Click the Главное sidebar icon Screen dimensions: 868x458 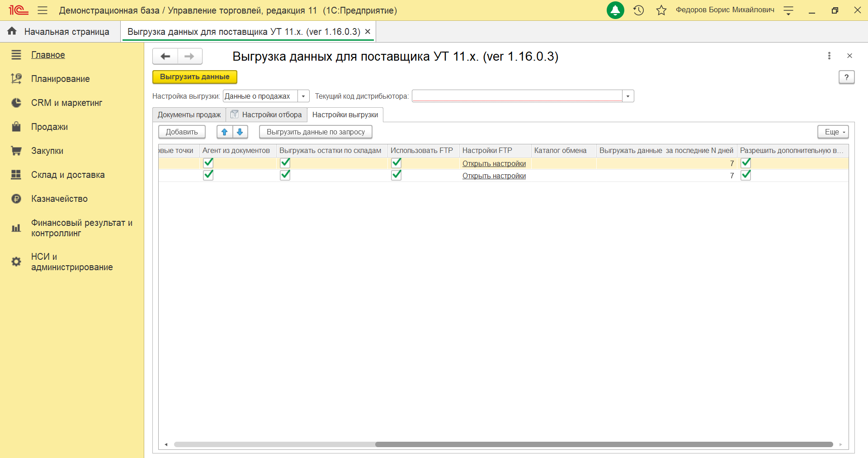tap(16, 55)
